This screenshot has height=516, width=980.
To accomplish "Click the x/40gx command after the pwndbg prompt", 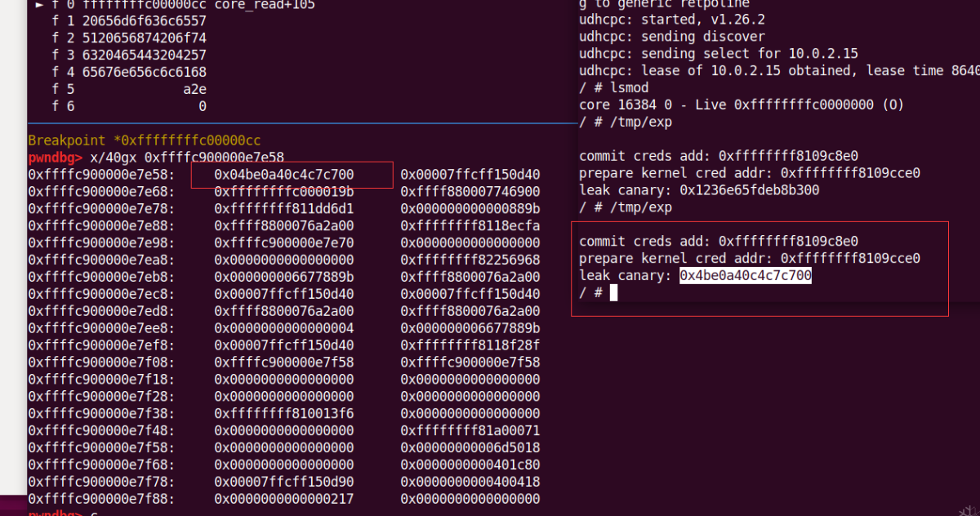I will (x=187, y=158).
